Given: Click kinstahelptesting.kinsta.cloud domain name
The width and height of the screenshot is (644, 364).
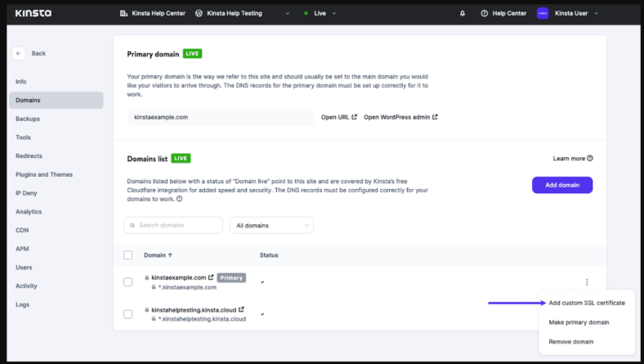Looking at the screenshot, I should coord(194,310).
